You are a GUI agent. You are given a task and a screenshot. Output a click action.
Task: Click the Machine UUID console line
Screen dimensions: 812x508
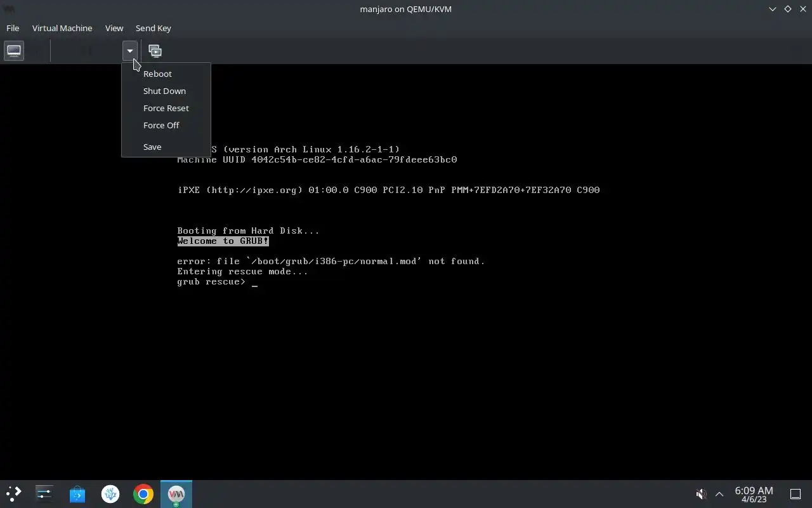tap(317, 160)
